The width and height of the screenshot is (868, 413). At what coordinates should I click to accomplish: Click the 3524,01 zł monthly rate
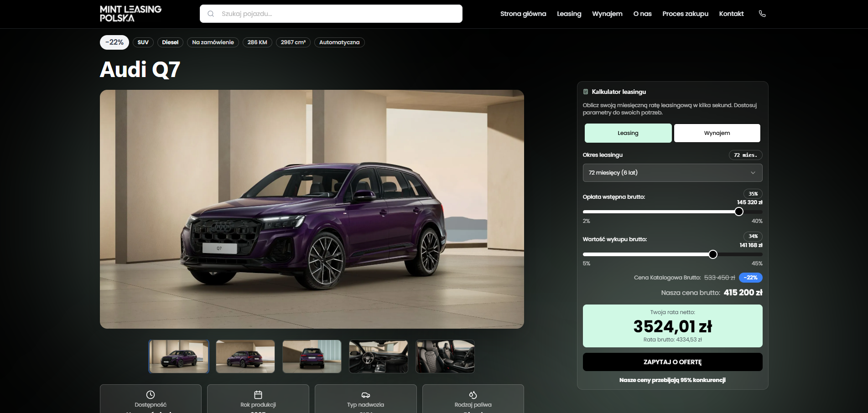click(x=672, y=326)
